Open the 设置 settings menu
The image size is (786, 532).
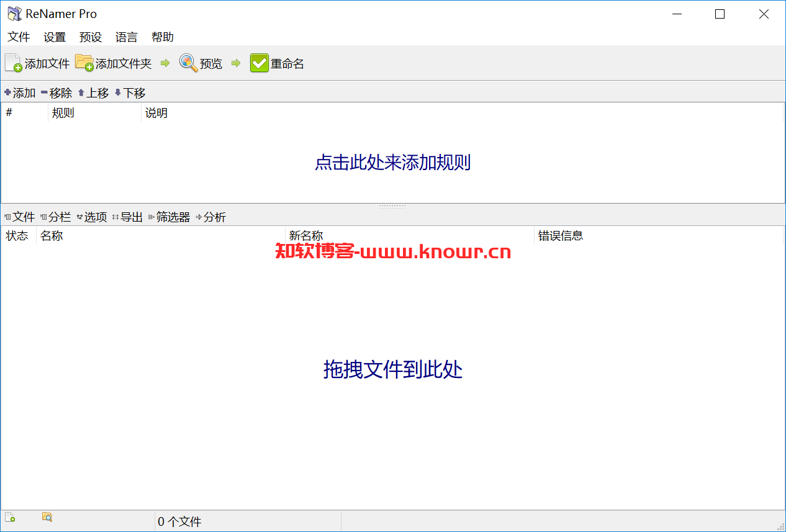coord(55,37)
